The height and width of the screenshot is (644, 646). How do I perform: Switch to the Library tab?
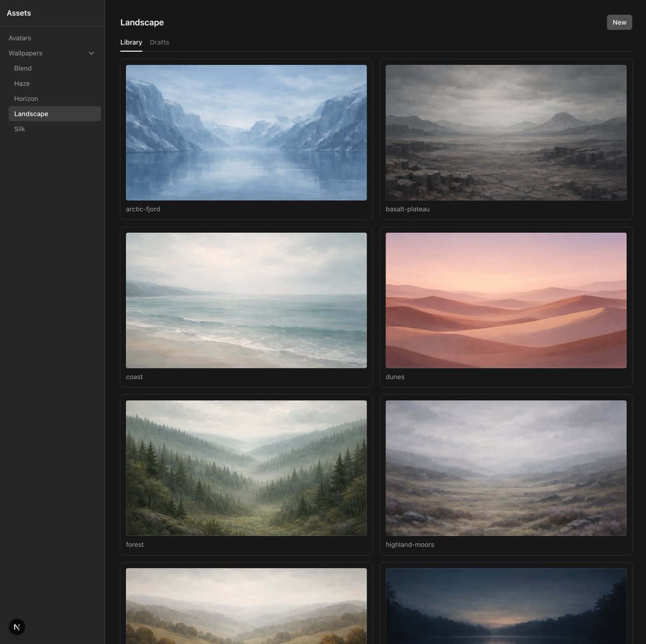point(131,42)
